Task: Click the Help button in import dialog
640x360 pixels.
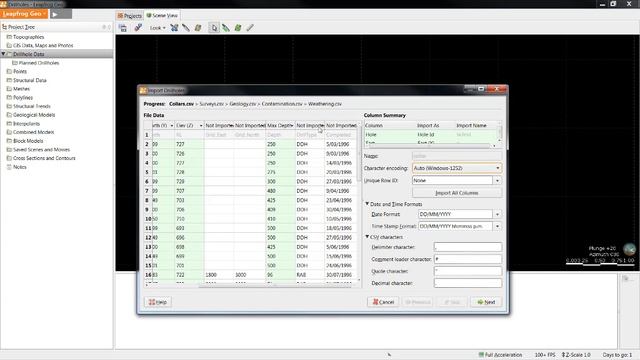Action: pos(158,302)
